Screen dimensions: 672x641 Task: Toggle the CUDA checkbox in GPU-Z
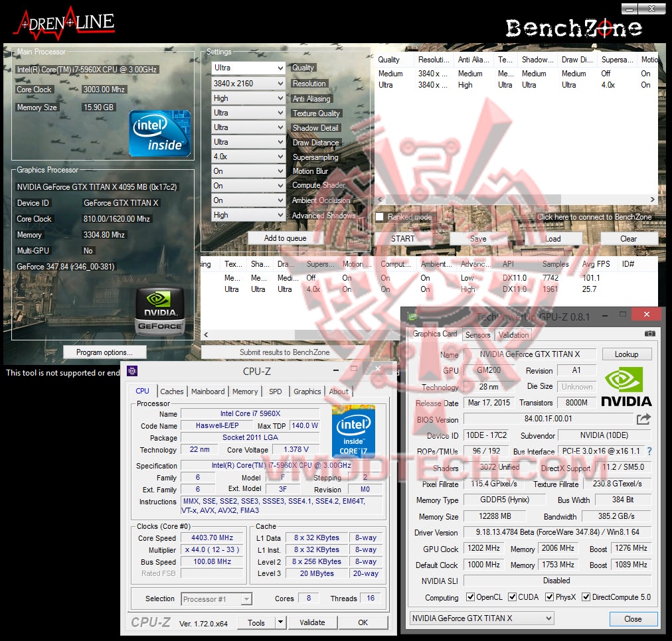pyautogui.click(x=512, y=597)
